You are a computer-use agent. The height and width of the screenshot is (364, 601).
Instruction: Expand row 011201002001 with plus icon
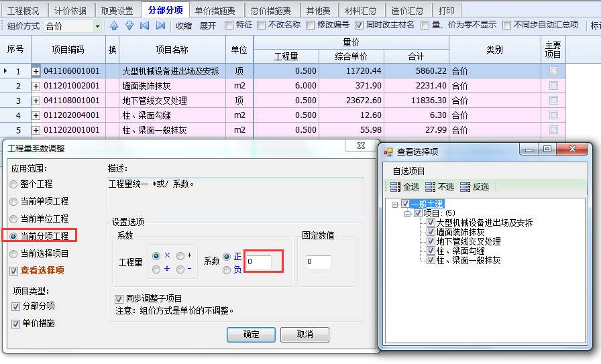[36, 86]
